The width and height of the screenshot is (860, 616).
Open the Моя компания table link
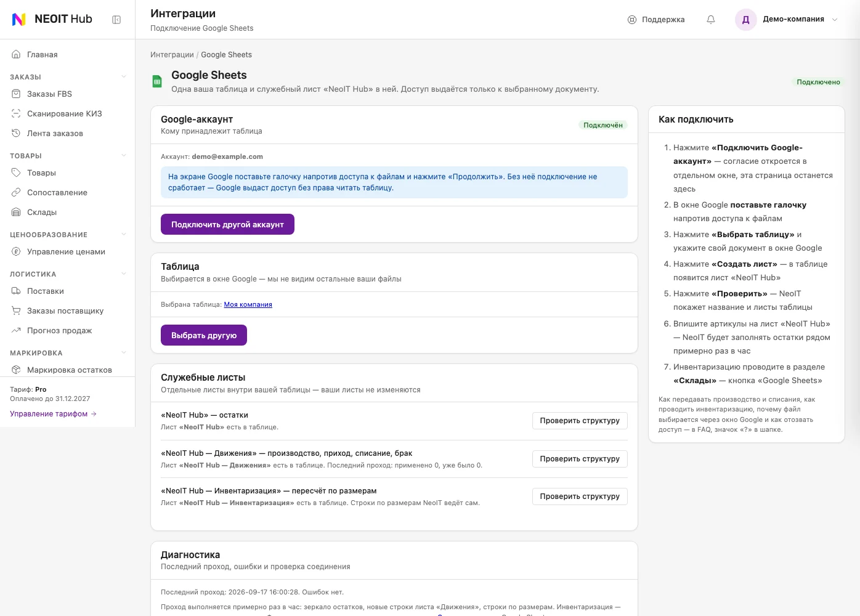tap(248, 304)
